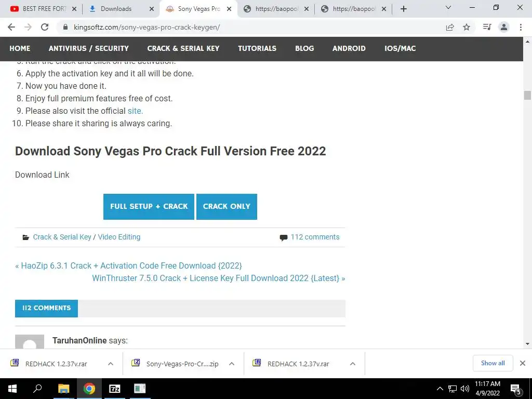Click the TaruhanOnline commenter name

click(x=79, y=340)
